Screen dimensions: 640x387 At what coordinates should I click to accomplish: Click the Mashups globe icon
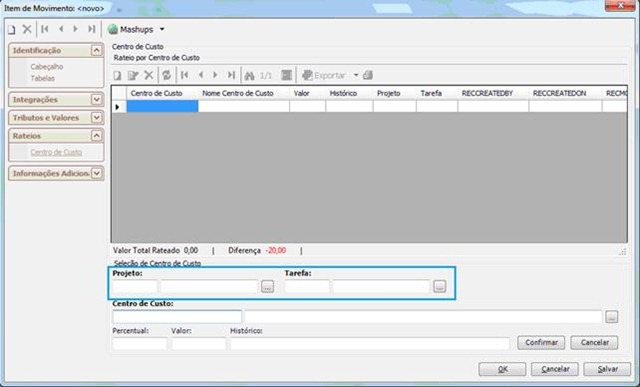point(113,29)
